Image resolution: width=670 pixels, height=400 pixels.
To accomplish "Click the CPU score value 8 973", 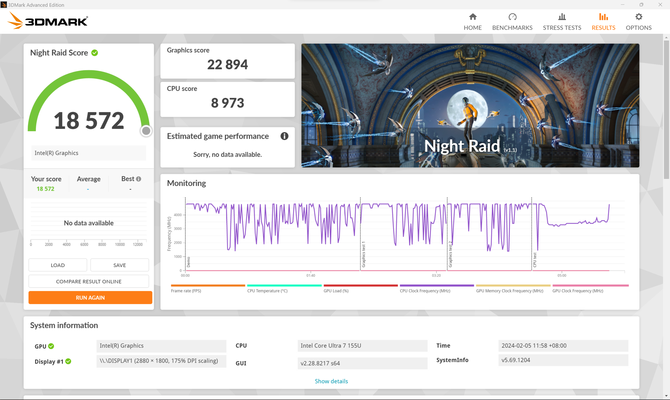I will [227, 103].
